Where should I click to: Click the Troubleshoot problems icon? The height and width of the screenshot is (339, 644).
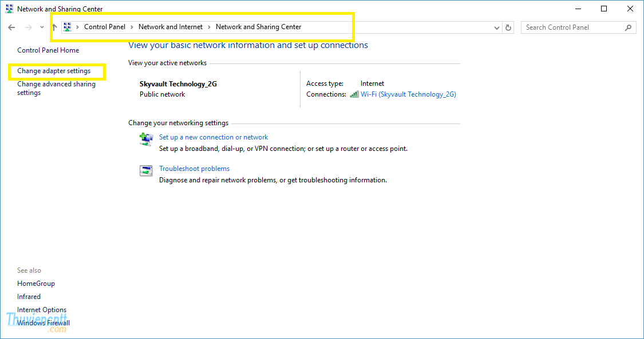[146, 170]
